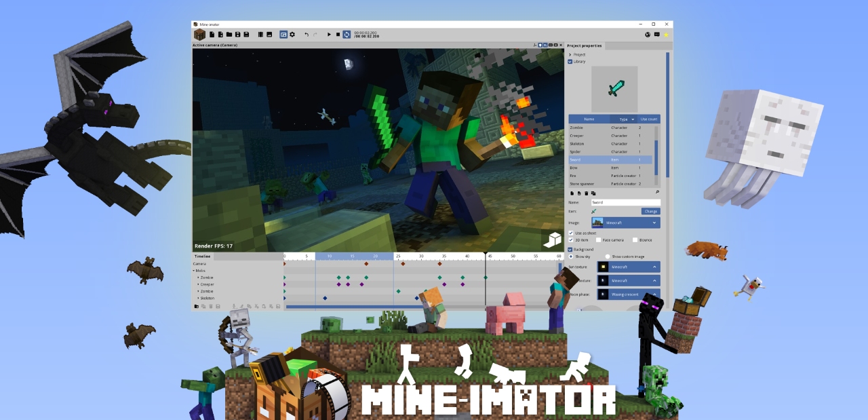Open the Image Minecraft dropdown

pos(625,223)
